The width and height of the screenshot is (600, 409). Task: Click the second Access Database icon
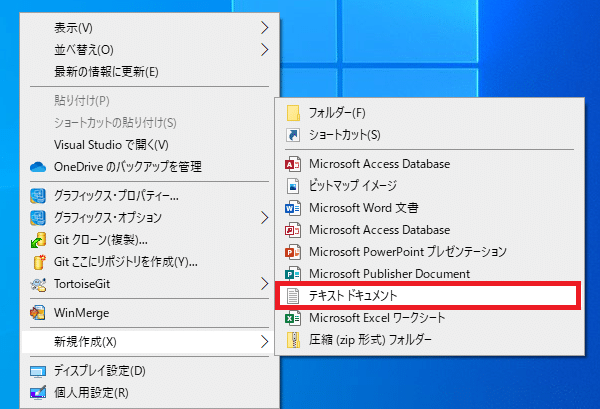point(293,230)
